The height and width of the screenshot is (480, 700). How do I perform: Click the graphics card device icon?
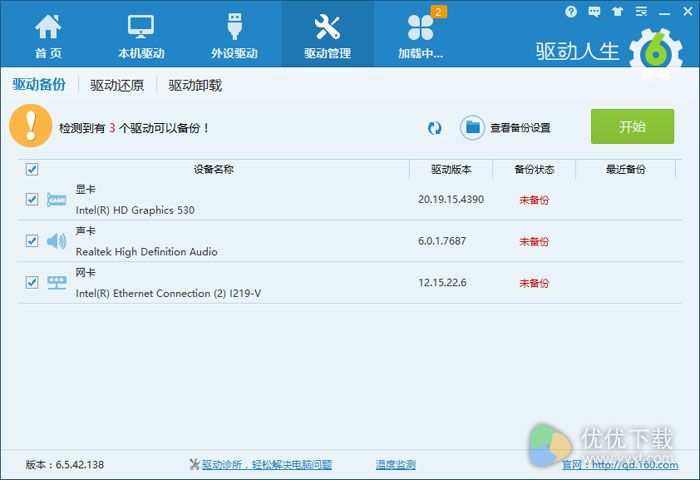tap(57, 200)
